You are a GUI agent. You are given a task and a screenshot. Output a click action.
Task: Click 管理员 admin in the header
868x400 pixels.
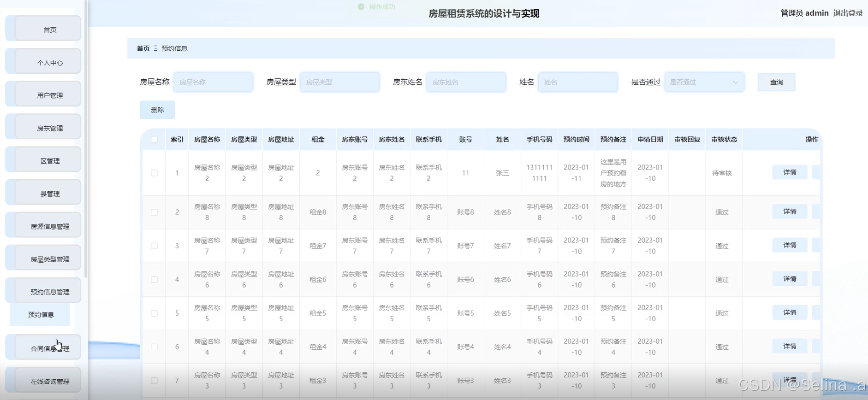click(804, 13)
